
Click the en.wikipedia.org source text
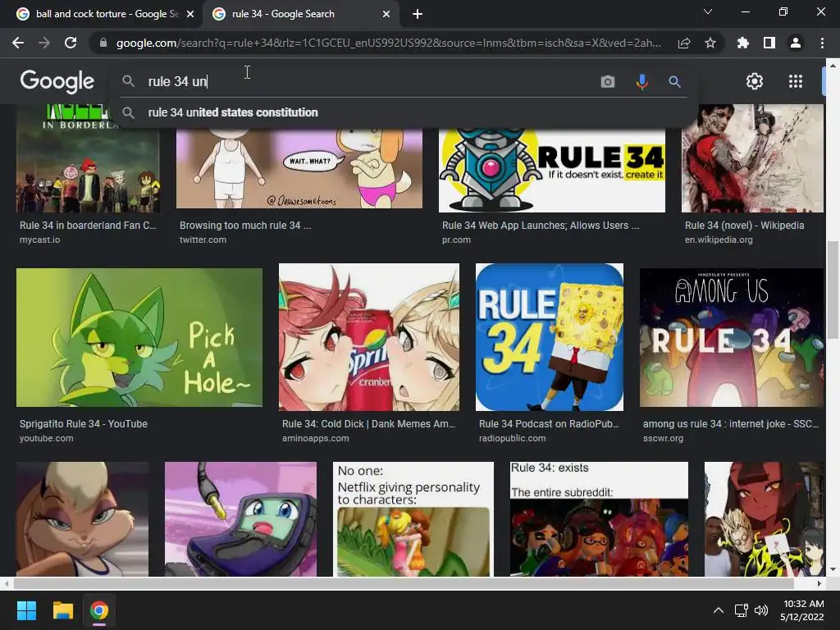[x=719, y=240]
